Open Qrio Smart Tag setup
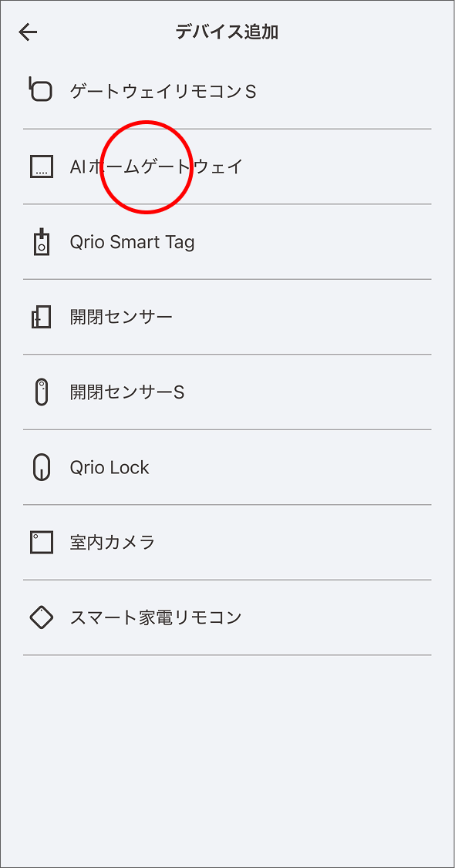The height and width of the screenshot is (868, 455). [x=228, y=241]
